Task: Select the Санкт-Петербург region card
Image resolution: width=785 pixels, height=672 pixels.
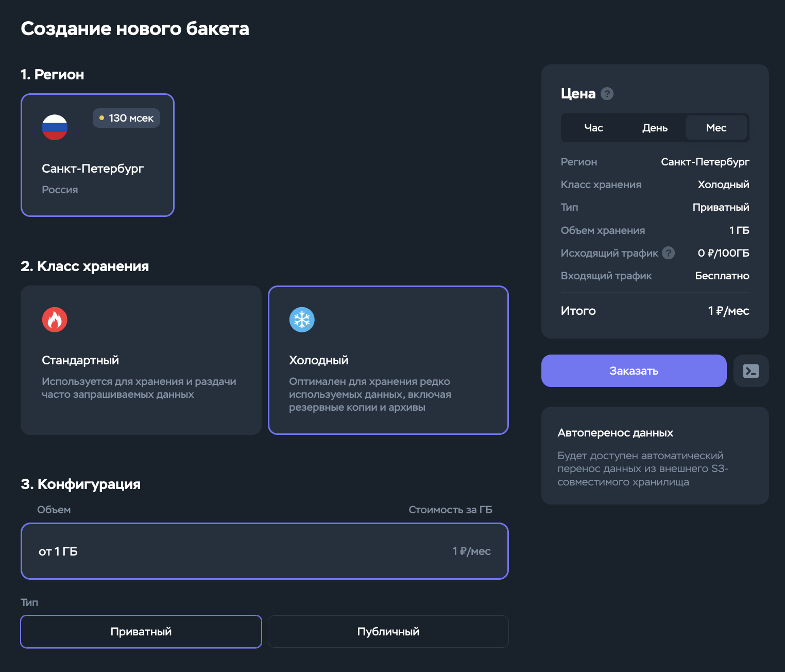Action: (97, 155)
